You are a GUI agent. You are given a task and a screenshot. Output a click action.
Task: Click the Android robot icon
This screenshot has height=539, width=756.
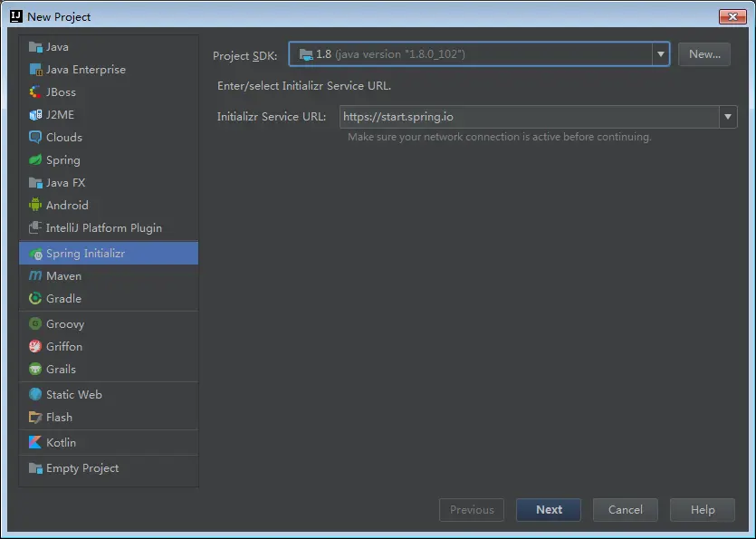(x=35, y=205)
